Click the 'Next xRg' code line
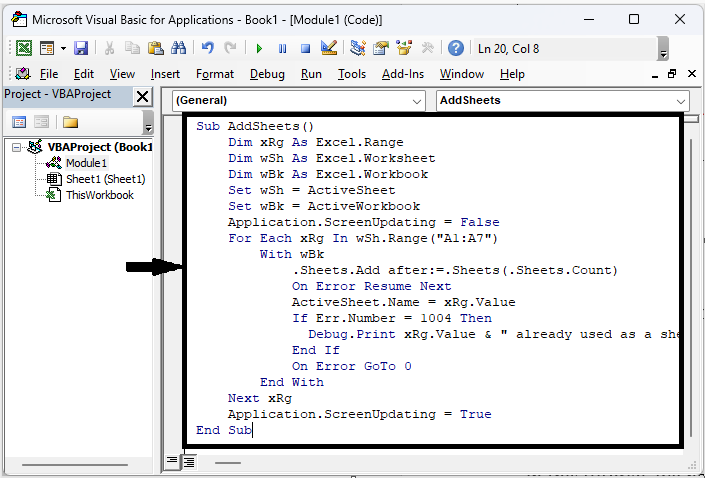Viewport: 705px width, 478px height. coord(260,398)
